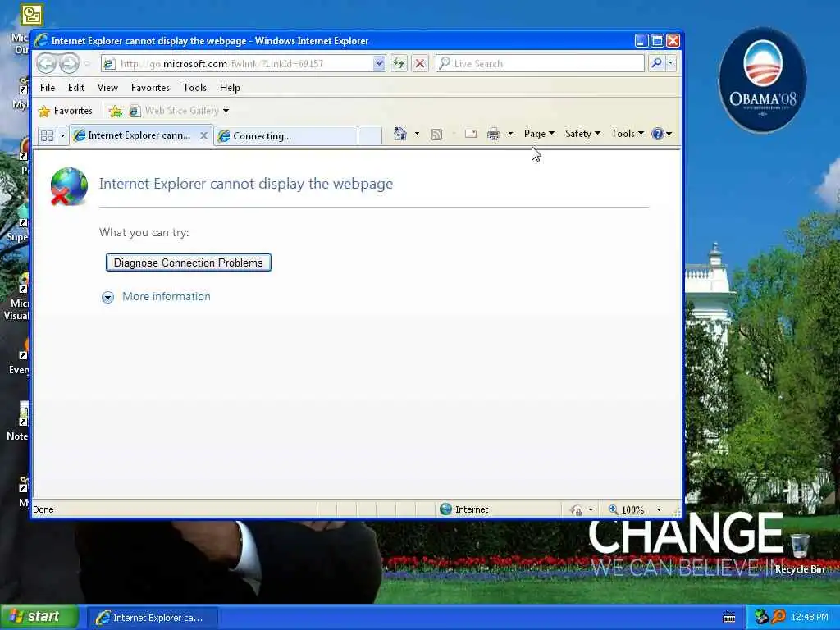The image size is (840, 630).
Task: Click the Home house icon
Action: pos(400,134)
